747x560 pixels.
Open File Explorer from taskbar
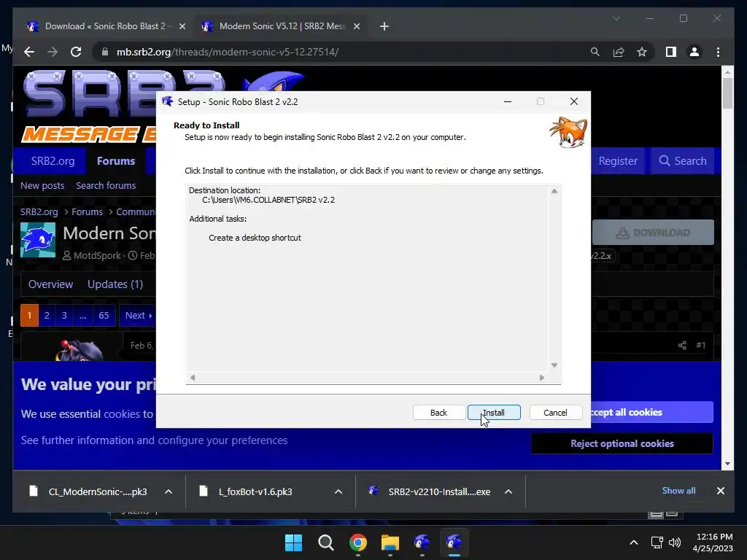click(390, 542)
